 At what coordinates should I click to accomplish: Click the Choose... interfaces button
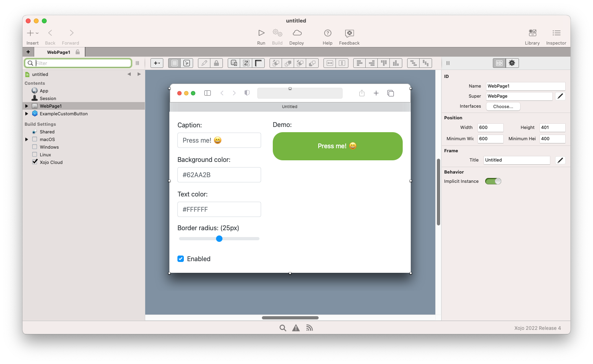[503, 106]
